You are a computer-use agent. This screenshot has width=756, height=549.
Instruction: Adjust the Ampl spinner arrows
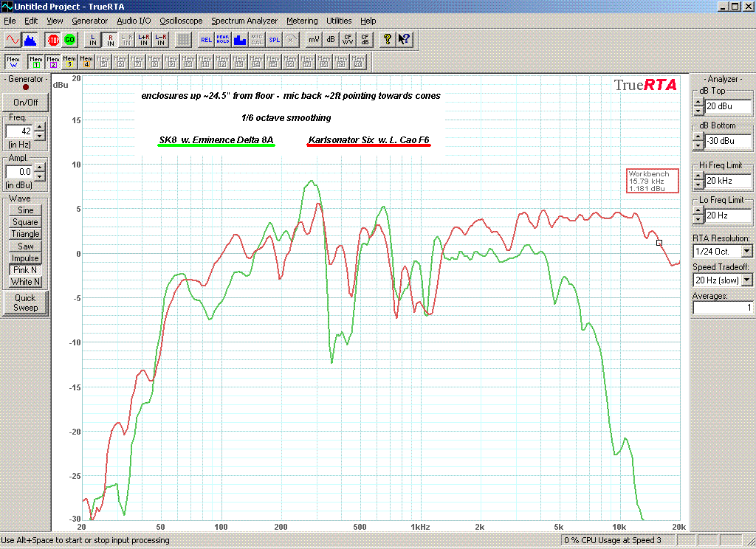pos(41,172)
